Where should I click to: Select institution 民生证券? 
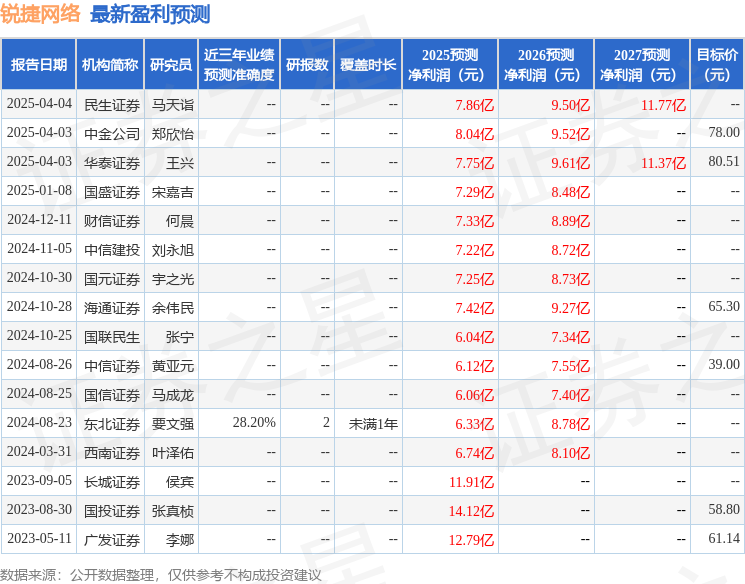112,105
